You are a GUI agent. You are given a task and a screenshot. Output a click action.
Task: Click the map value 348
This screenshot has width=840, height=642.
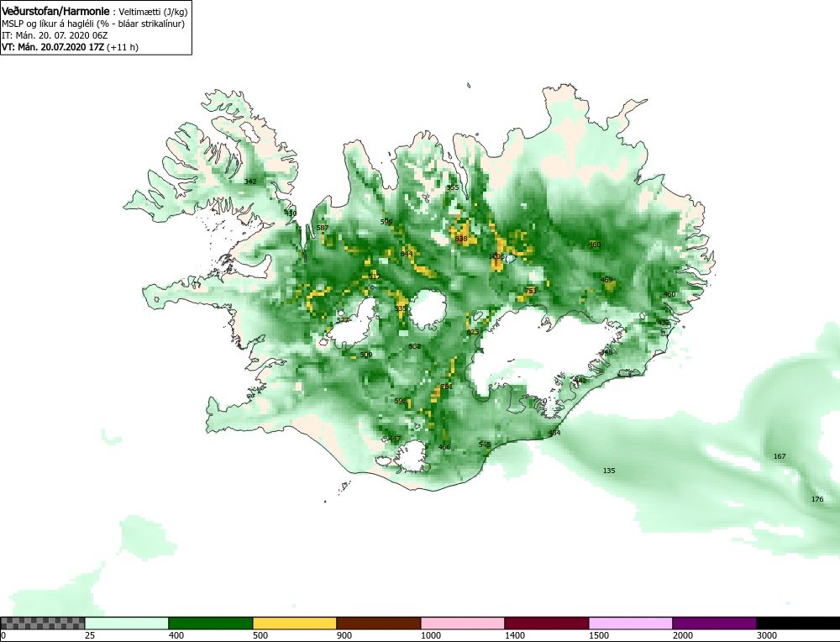pyautogui.click(x=606, y=353)
